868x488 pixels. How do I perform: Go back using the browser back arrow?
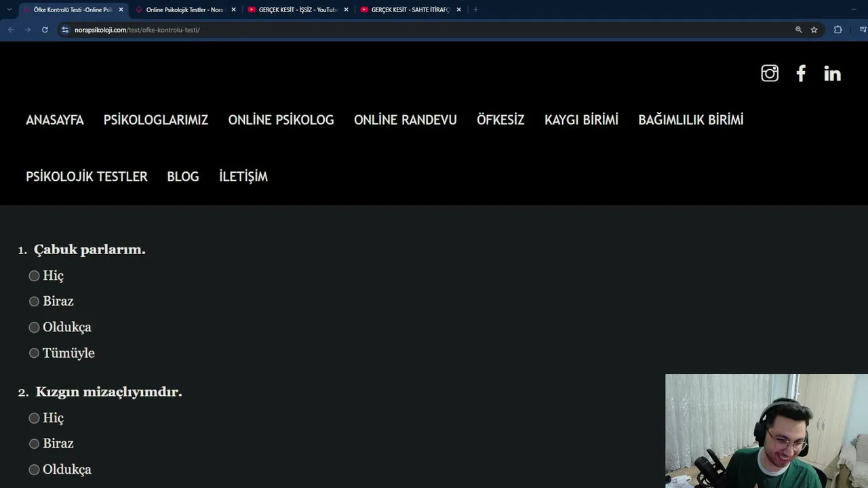(x=11, y=30)
